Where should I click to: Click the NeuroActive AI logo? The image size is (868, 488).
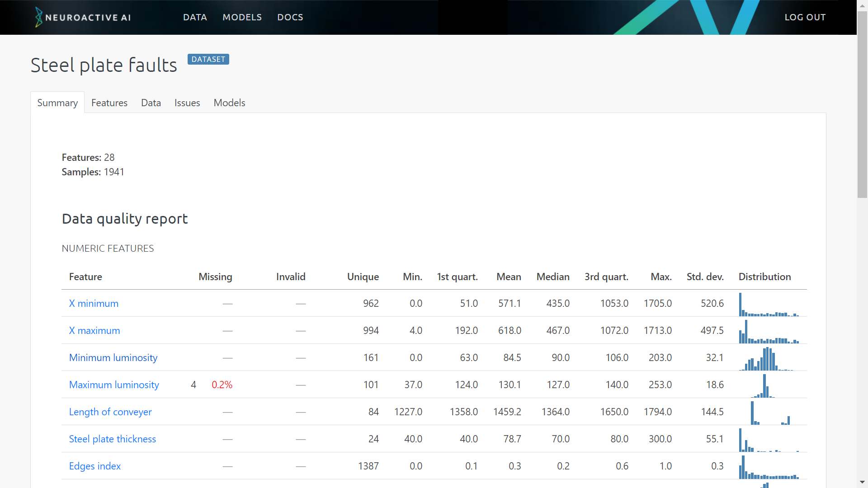tap(83, 17)
